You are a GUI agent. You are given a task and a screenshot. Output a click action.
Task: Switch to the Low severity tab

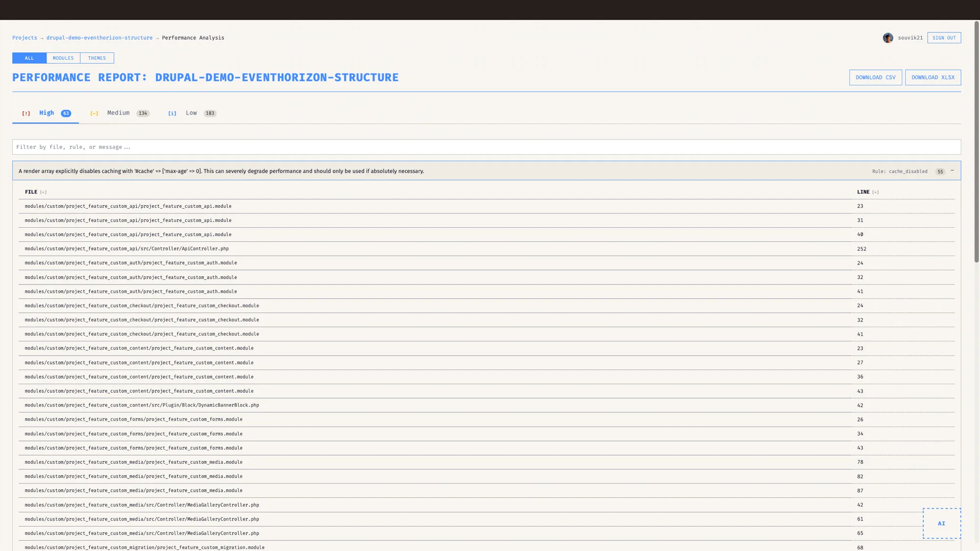[192, 113]
